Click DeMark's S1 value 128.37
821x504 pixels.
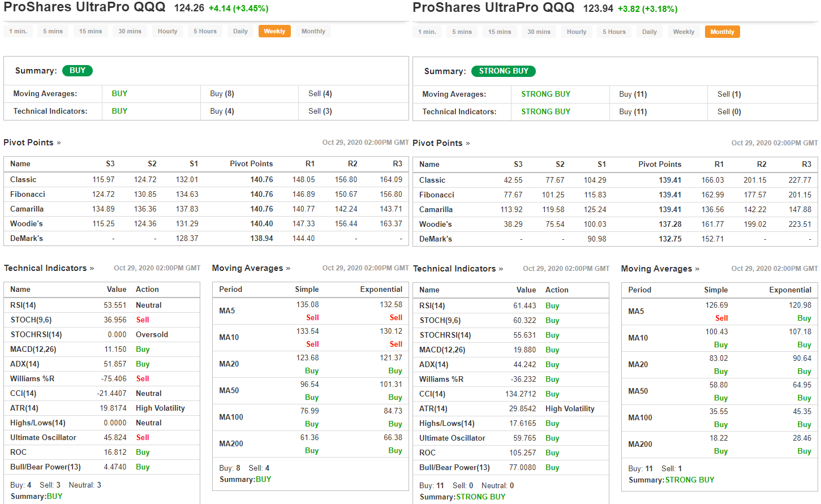pos(187,238)
